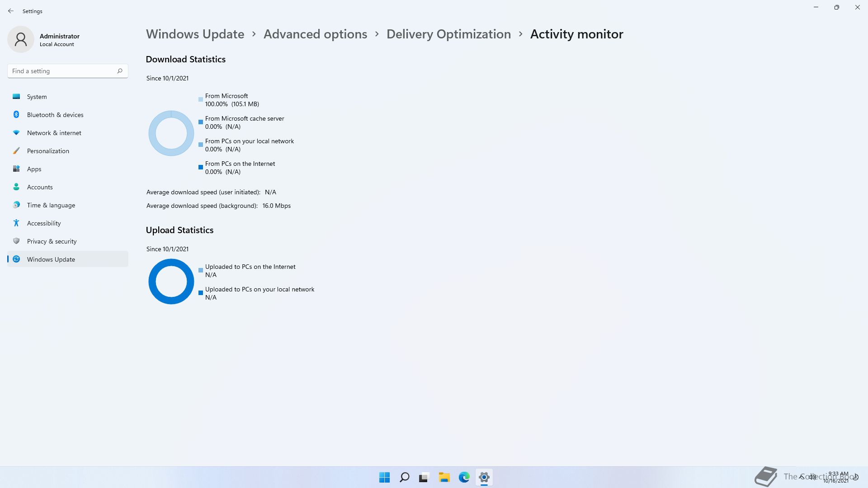Launch File Explorer from taskbar
The width and height of the screenshot is (868, 488).
click(444, 477)
